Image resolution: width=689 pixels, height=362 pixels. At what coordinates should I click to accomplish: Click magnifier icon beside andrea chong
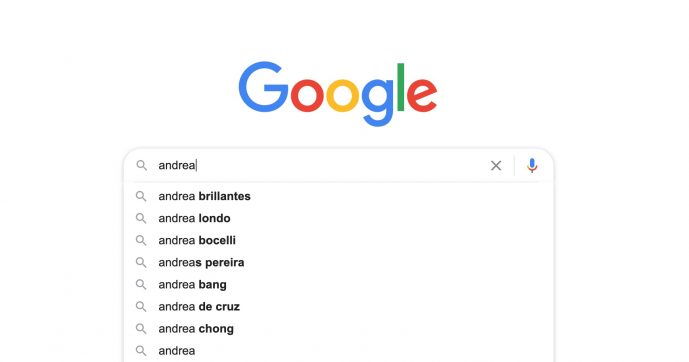pos(141,328)
